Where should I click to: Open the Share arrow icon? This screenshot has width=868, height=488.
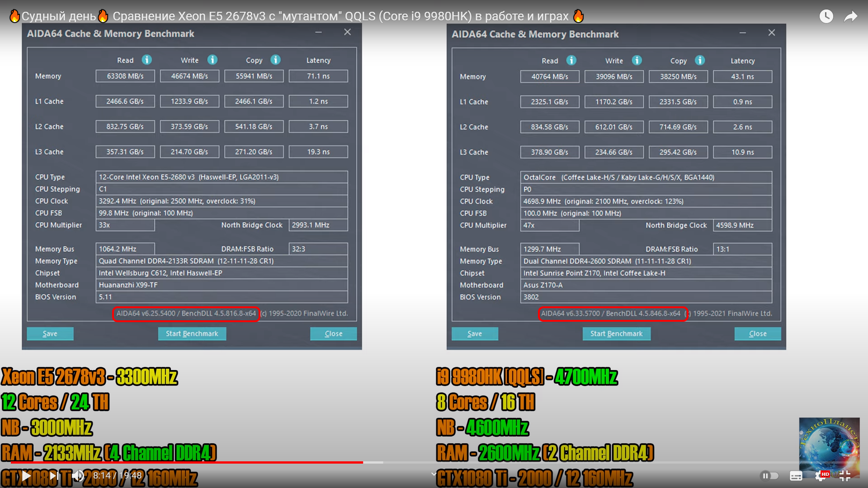click(x=850, y=16)
